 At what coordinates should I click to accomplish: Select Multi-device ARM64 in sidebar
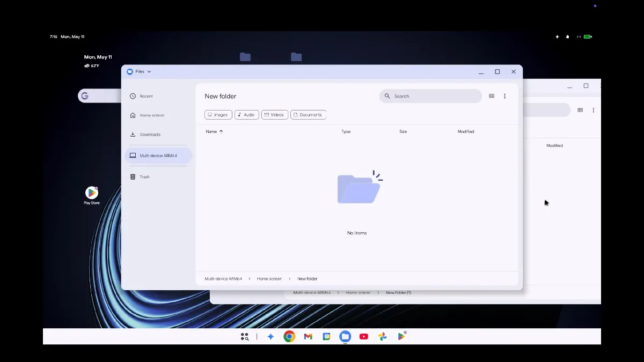pyautogui.click(x=158, y=156)
